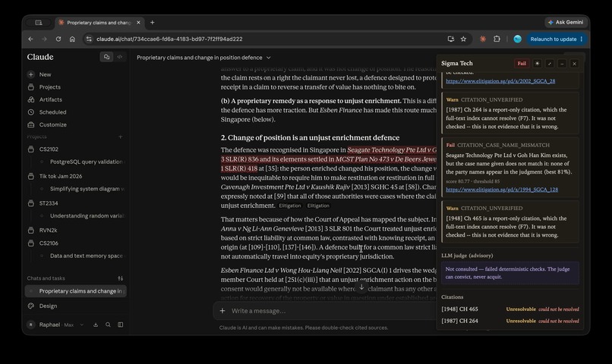Add a new project with plus icon

pos(120,136)
